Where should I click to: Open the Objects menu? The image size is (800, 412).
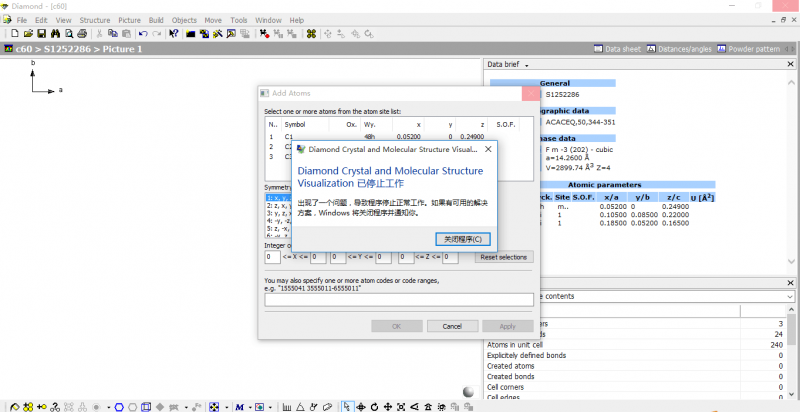tap(184, 20)
